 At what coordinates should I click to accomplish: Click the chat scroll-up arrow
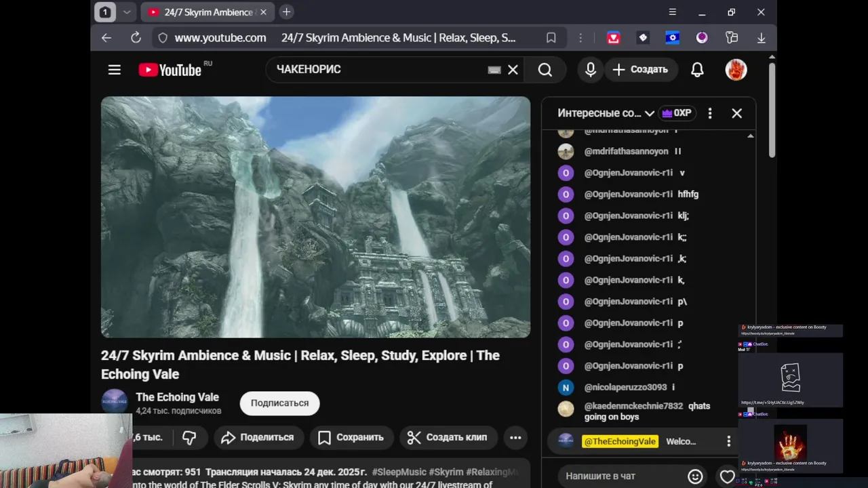point(750,136)
